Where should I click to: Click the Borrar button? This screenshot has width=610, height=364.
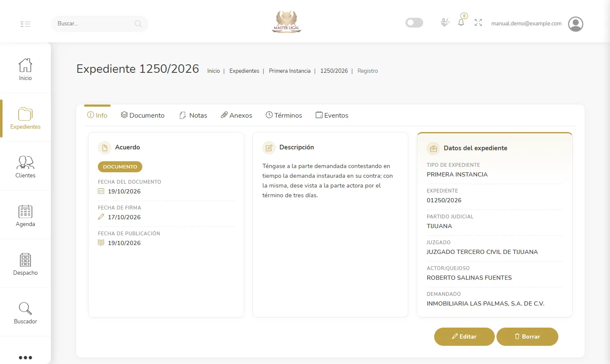pyautogui.click(x=527, y=336)
